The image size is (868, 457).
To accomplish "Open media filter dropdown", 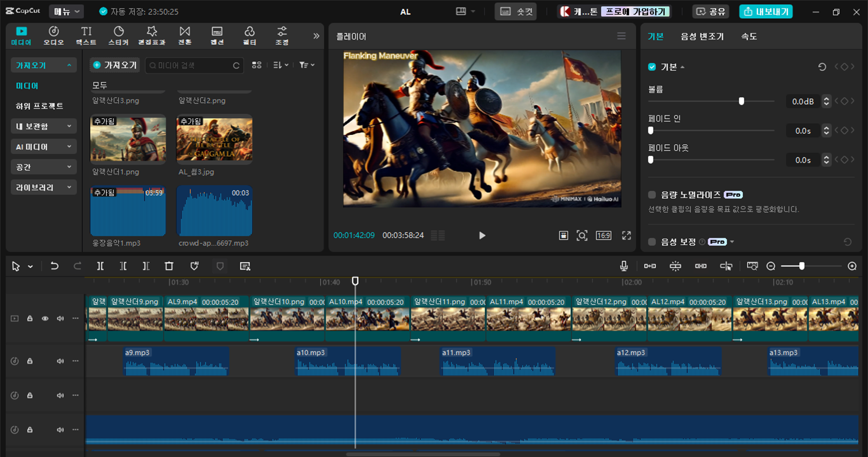I will (306, 65).
